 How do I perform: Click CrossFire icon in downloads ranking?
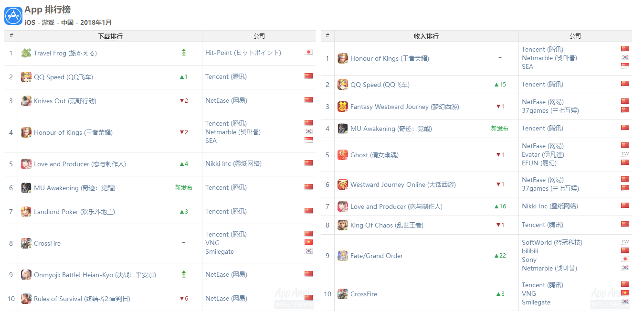tap(26, 243)
